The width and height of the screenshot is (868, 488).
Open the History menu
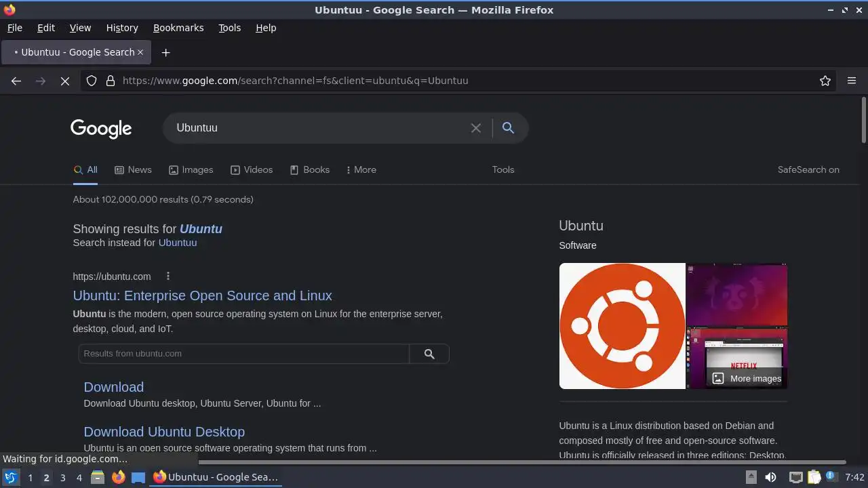122,28
